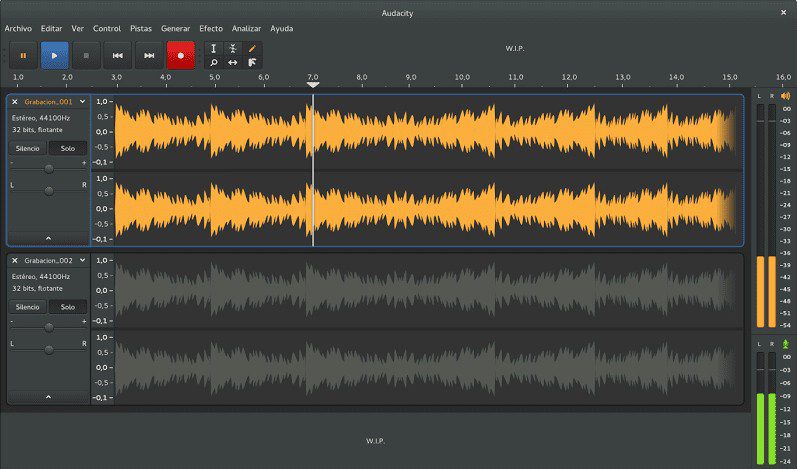Click Grabacion_002 lower channel waveform
The image size is (797, 469).
[424, 367]
